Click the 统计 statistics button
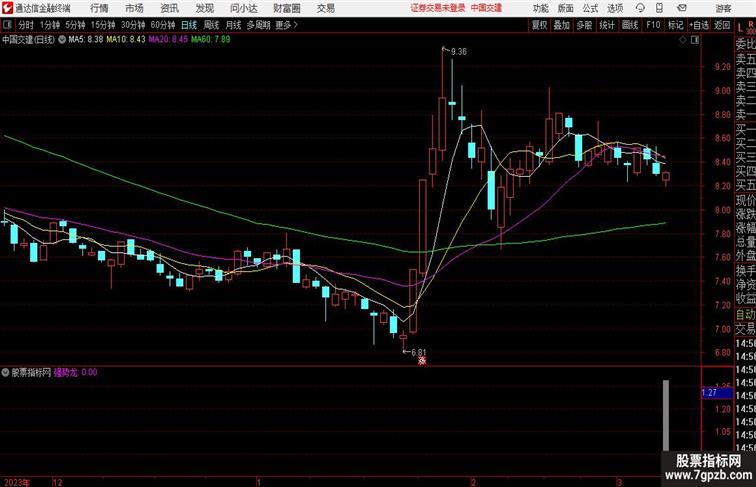 pos(607,25)
